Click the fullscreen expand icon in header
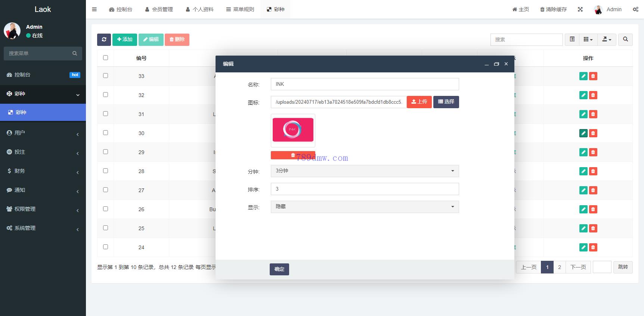 click(x=580, y=9)
